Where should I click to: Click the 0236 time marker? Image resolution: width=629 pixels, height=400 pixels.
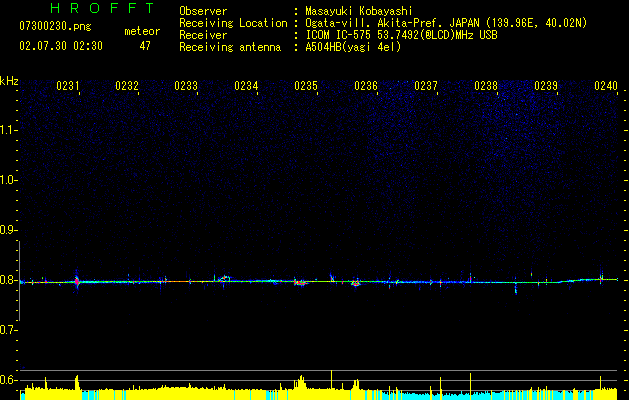pos(366,86)
